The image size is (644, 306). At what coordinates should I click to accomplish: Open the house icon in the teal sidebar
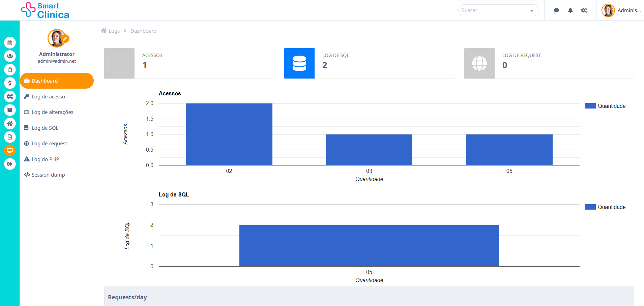(x=10, y=124)
